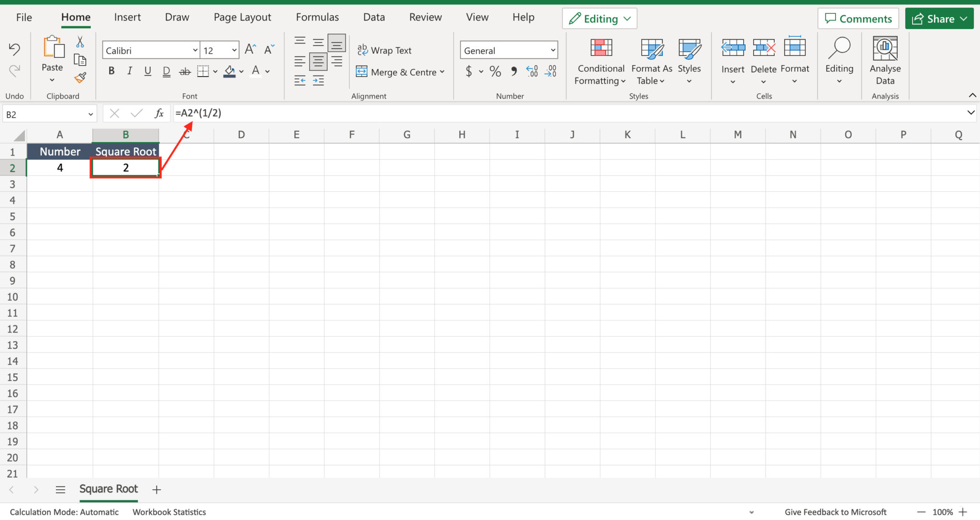Cut the selected cell
980x520 pixels.
click(80, 42)
